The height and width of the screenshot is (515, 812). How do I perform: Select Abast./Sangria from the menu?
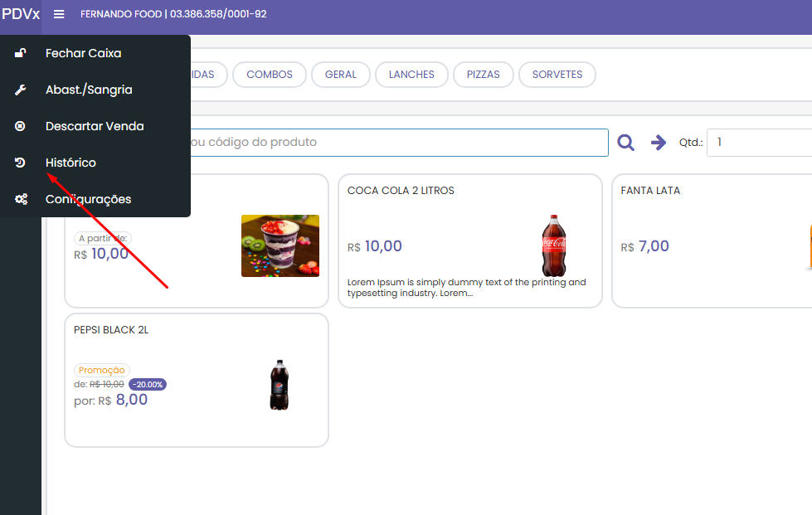pyautogui.click(x=89, y=90)
